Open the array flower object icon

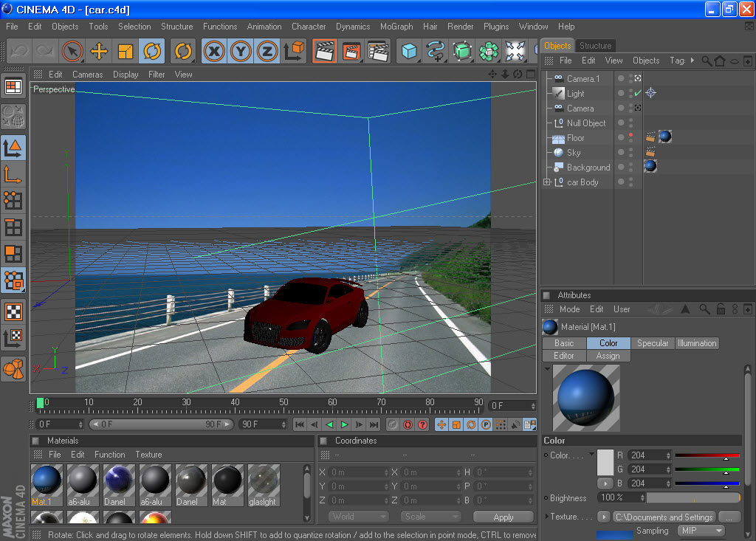coord(489,51)
